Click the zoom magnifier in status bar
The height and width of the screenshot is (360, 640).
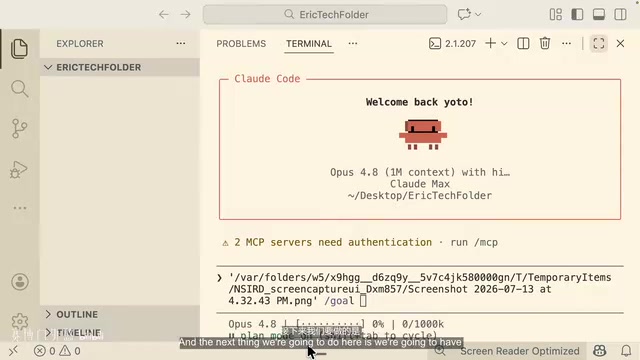coord(440,351)
